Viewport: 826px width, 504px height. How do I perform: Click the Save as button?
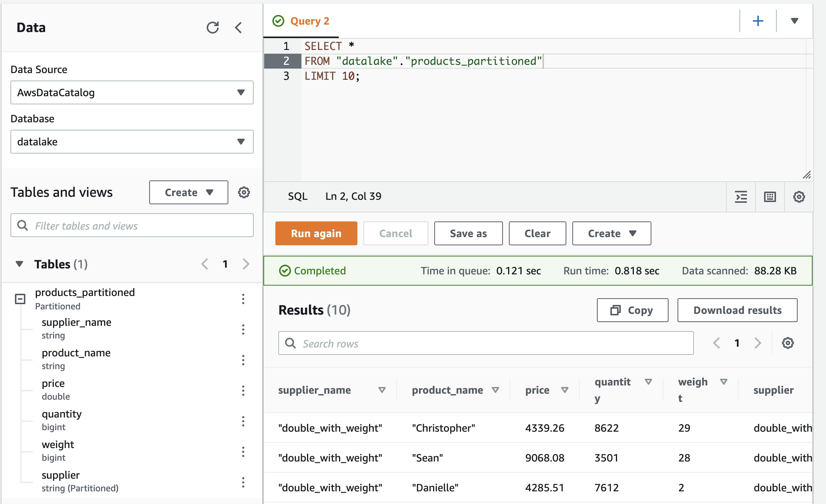click(x=469, y=233)
